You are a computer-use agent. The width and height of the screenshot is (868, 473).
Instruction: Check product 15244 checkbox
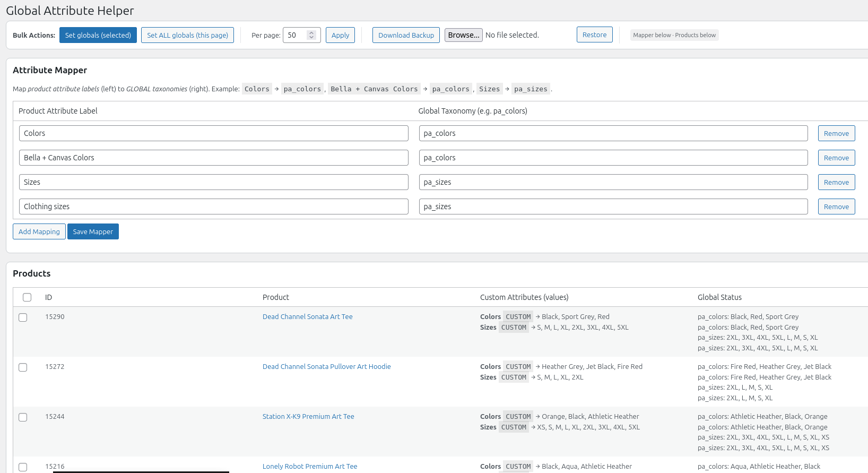click(23, 417)
